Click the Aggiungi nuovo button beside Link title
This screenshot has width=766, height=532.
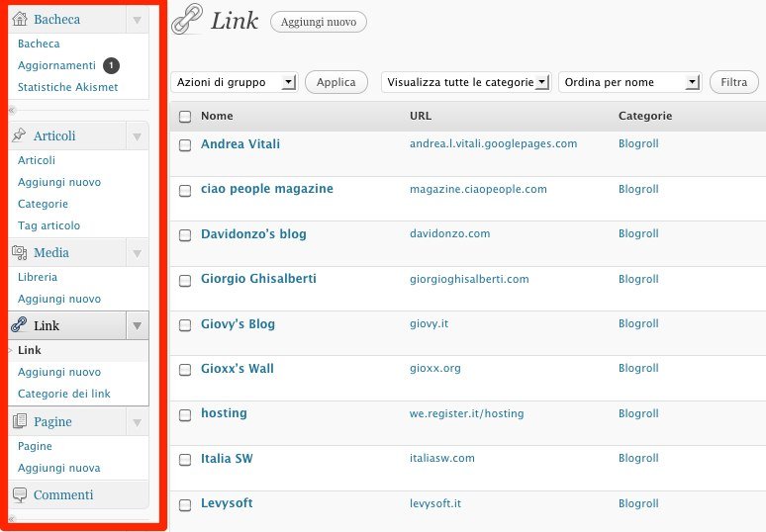[x=319, y=22]
